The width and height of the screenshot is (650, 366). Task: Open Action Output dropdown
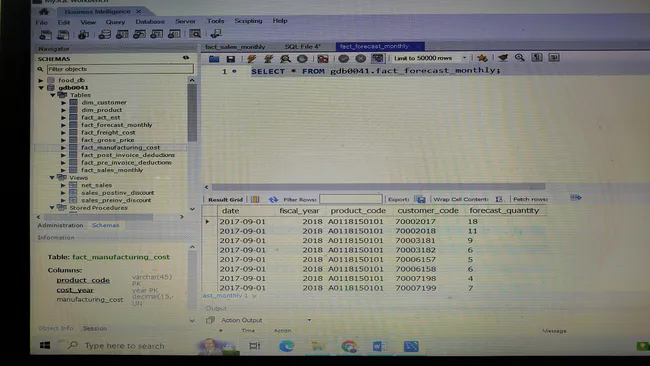tap(309, 320)
